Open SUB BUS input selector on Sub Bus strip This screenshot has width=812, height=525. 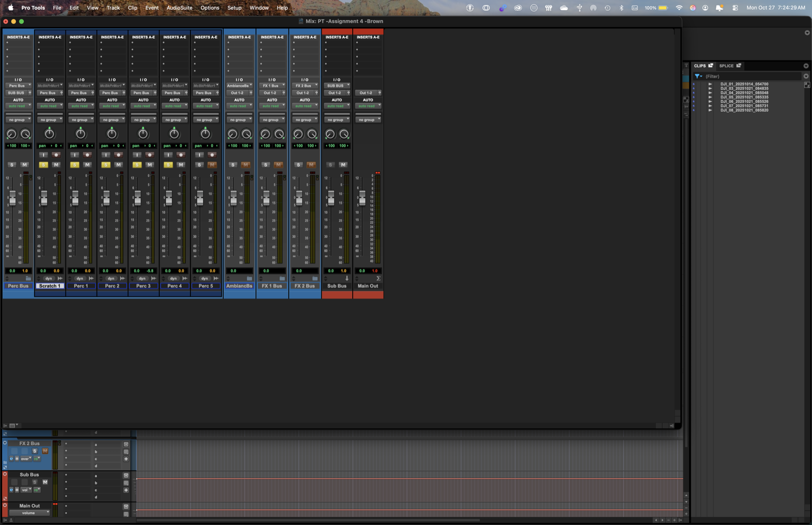pyautogui.click(x=336, y=86)
